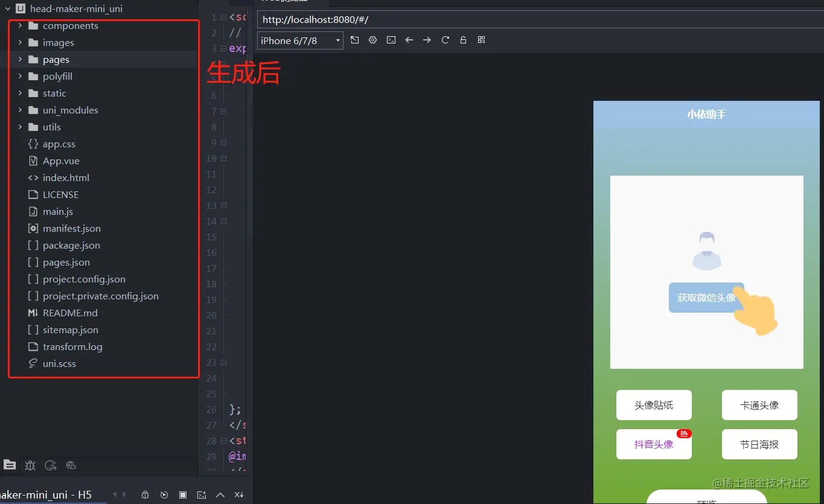Open package.json file
The height and width of the screenshot is (504, 824).
tap(71, 246)
